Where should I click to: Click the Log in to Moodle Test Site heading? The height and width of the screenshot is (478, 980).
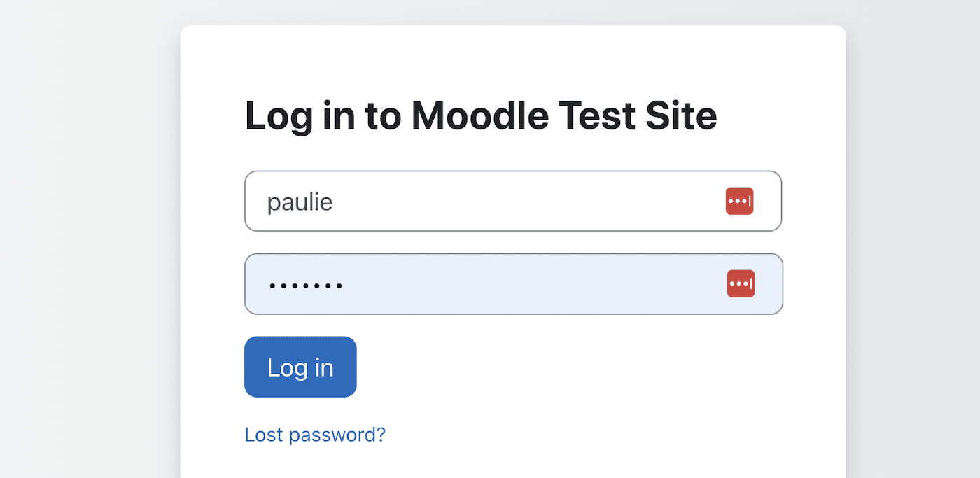click(480, 116)
